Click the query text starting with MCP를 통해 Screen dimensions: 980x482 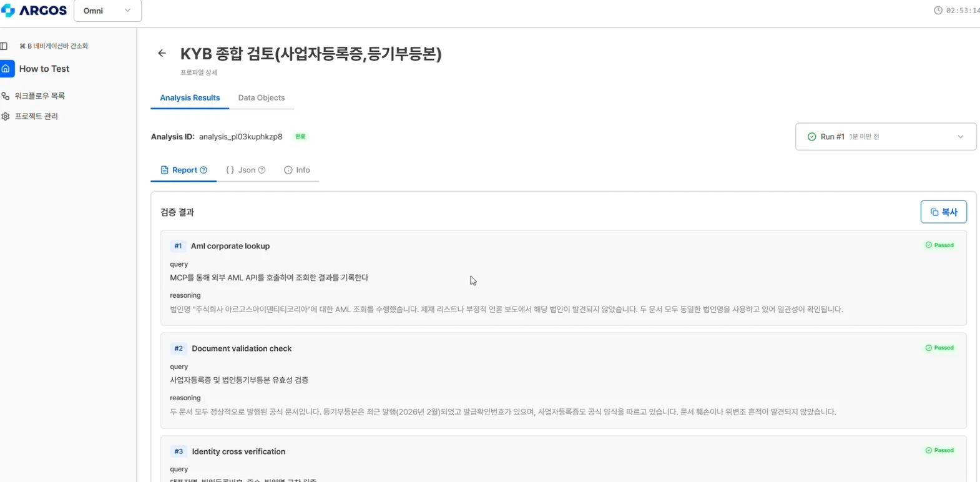(x=269, y=278)
